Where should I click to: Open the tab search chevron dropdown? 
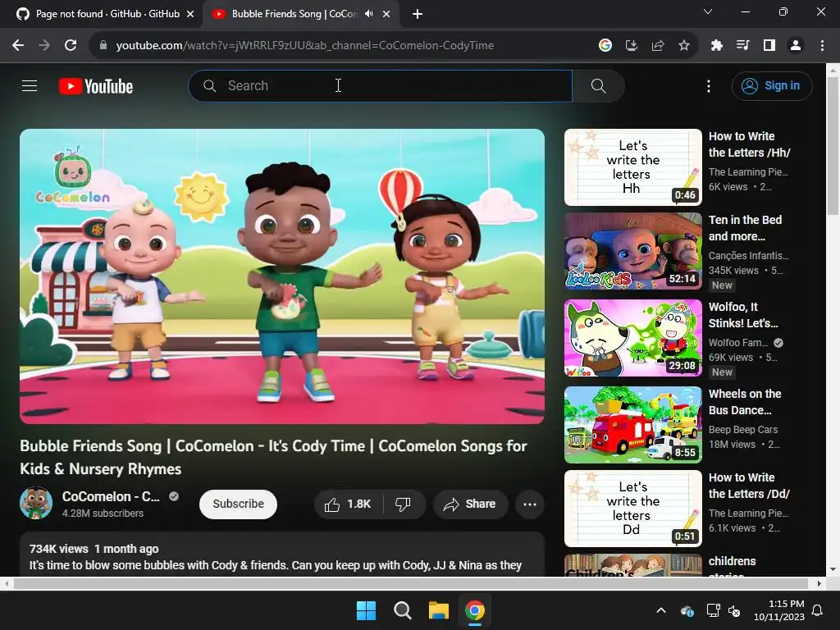[708, 11]
